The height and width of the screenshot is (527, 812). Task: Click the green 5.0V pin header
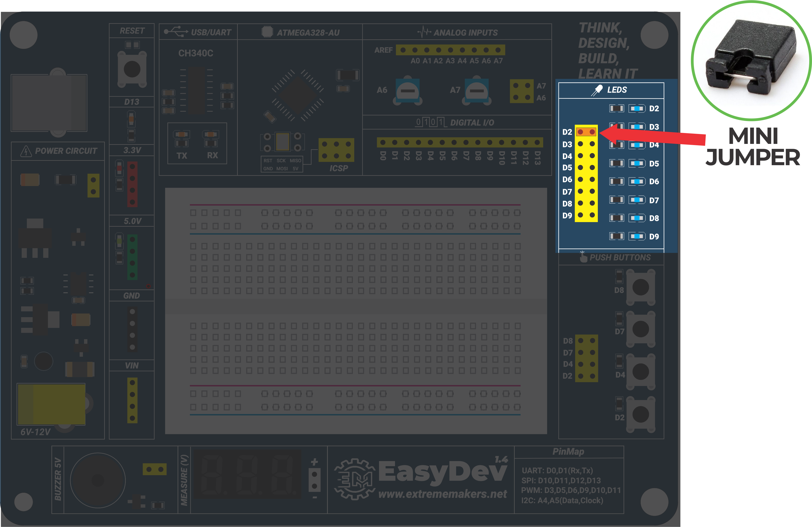[132, 257]
